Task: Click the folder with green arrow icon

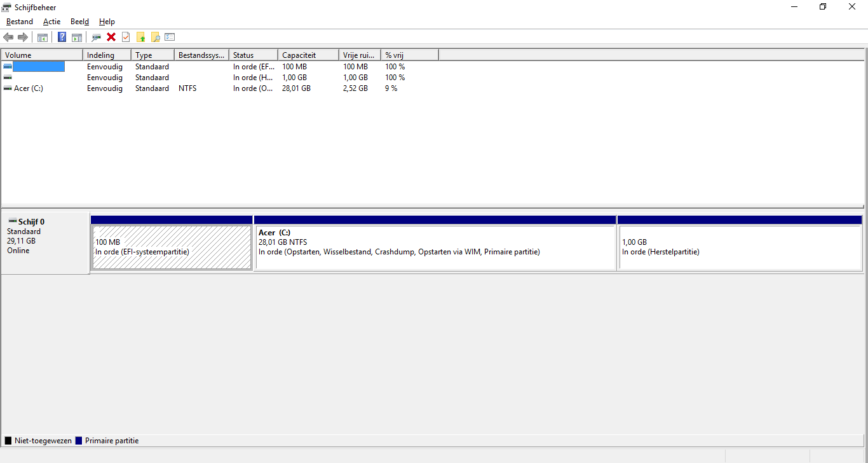Action: pyautogui.click(x=141, y=37)
